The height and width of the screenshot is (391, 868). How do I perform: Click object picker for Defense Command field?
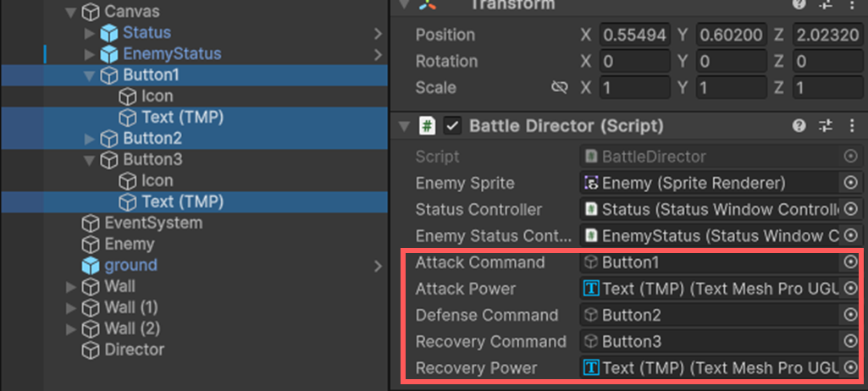(x=850, y=315)
